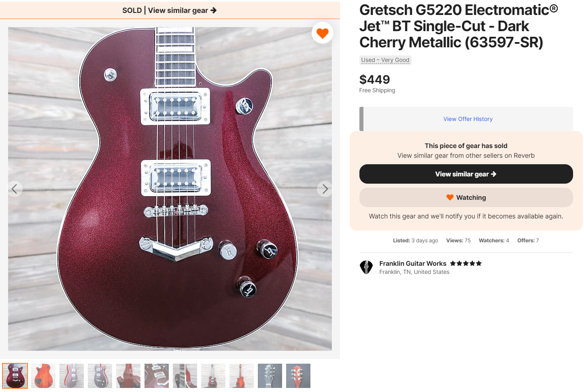Click the main guitar product image

[170, 189]
